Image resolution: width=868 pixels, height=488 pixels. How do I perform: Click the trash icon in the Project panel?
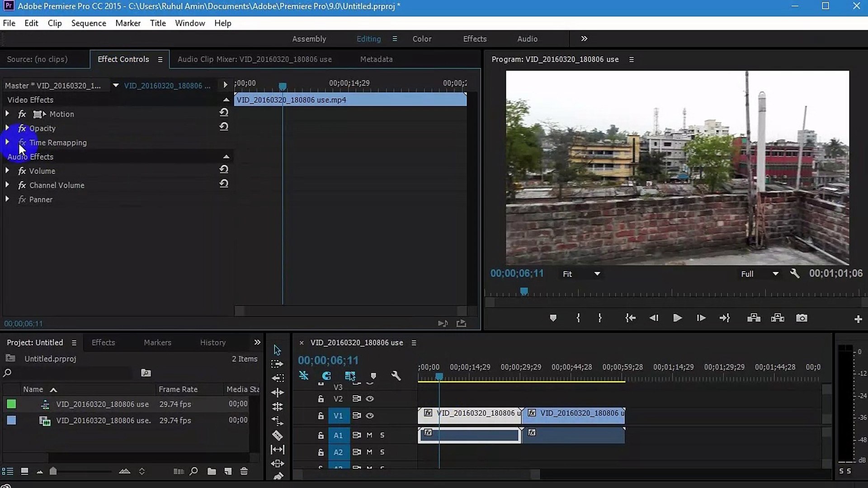click(244, 471)
